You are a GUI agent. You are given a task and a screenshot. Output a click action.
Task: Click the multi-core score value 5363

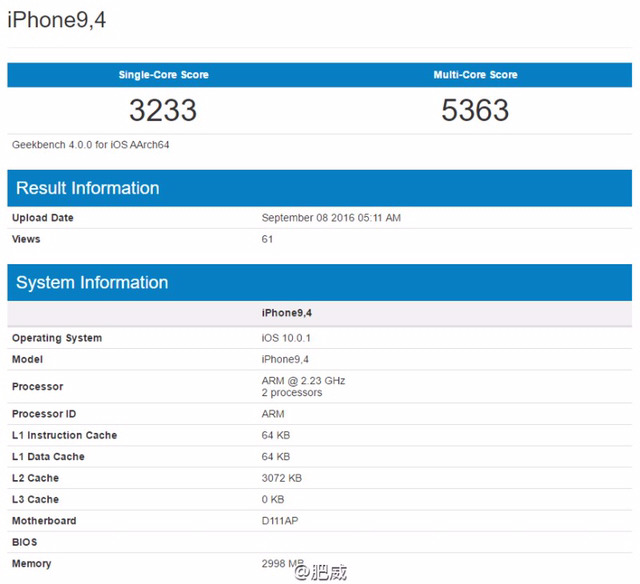tap(475, 110)
